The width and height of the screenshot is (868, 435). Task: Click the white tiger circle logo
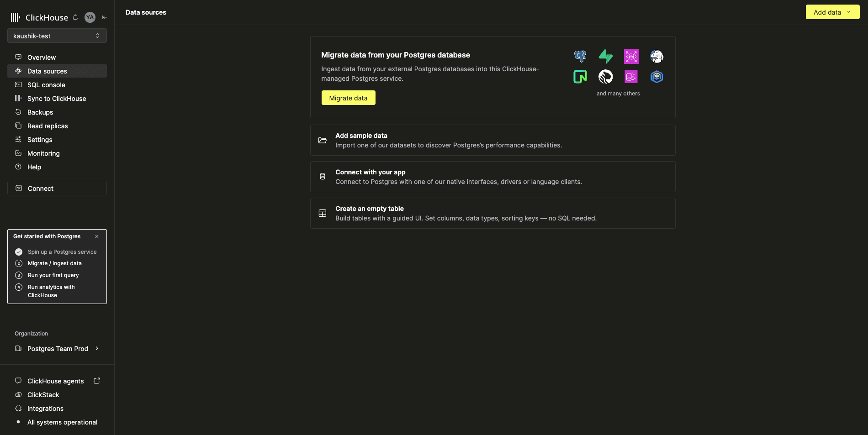(x=606, y=77)
